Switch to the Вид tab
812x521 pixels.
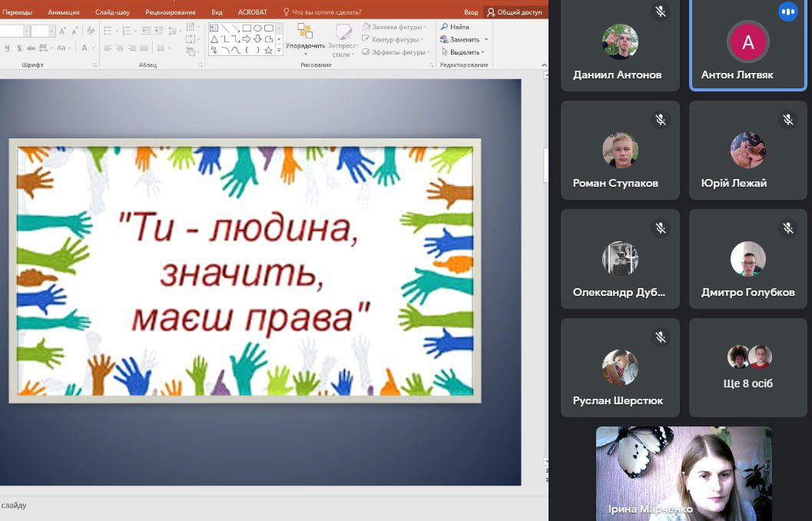pos(217,12)
